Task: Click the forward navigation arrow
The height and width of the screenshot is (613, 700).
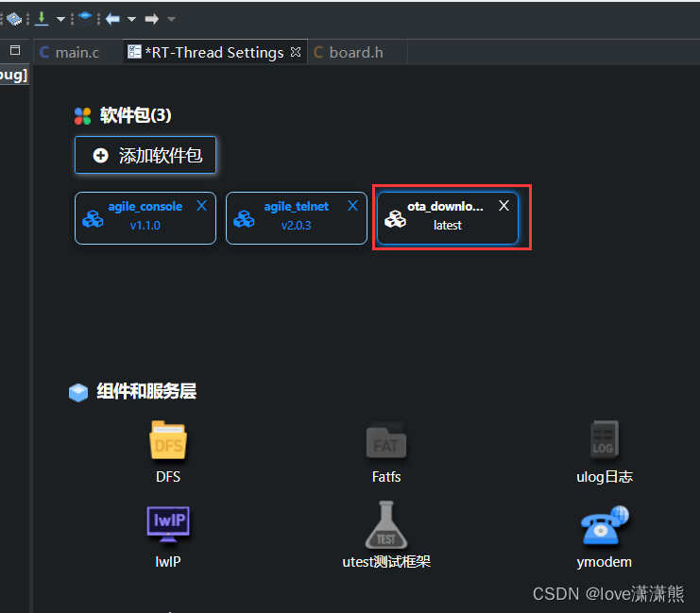Action: point(152,19)
